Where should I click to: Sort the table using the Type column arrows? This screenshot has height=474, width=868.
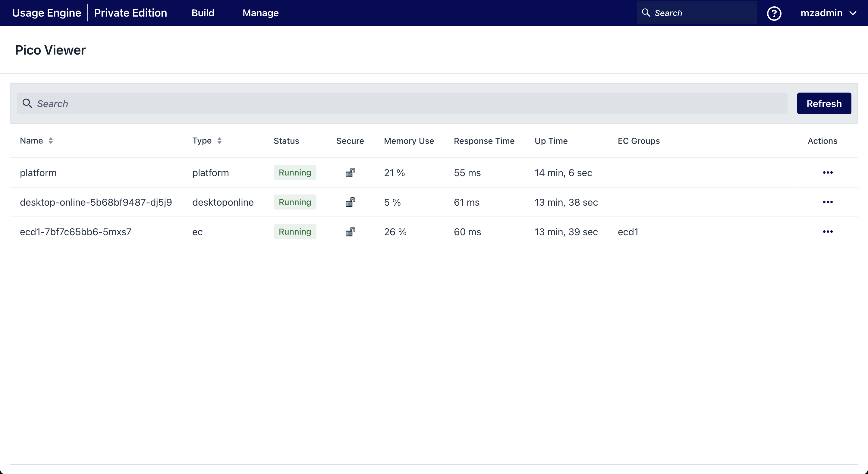(220, 141)
